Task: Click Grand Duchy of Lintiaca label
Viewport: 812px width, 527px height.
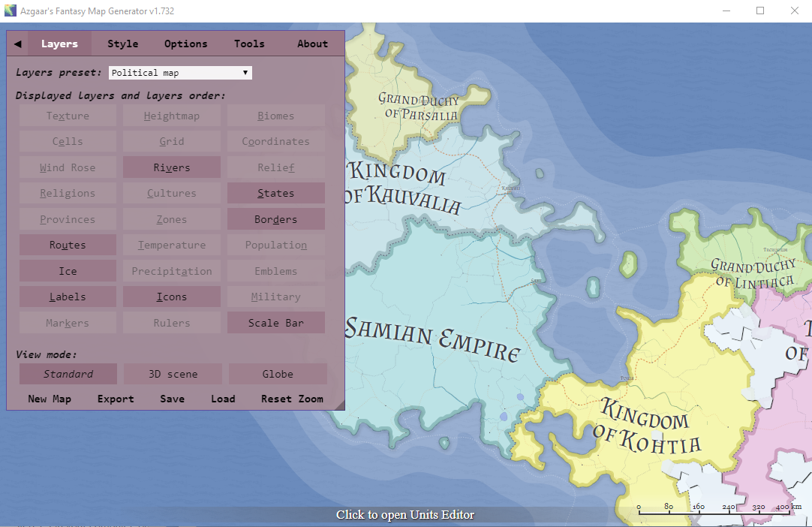Action: click(754, 273)
